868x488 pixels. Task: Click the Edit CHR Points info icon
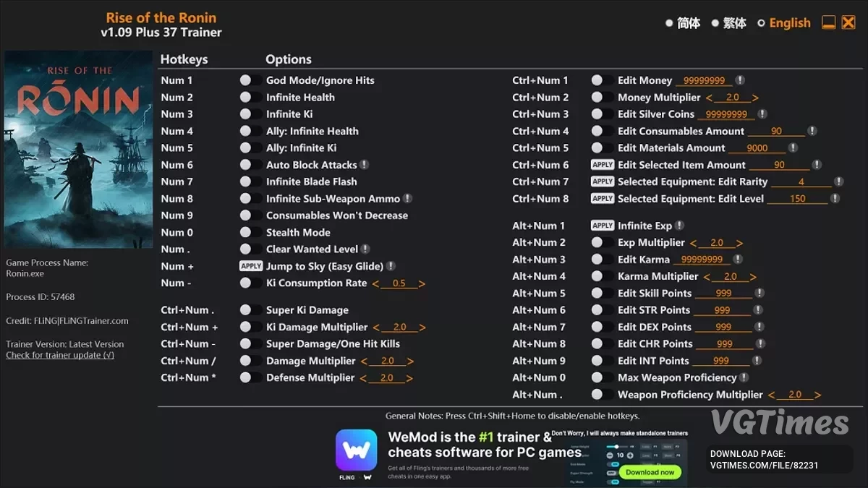click(760, 343)
